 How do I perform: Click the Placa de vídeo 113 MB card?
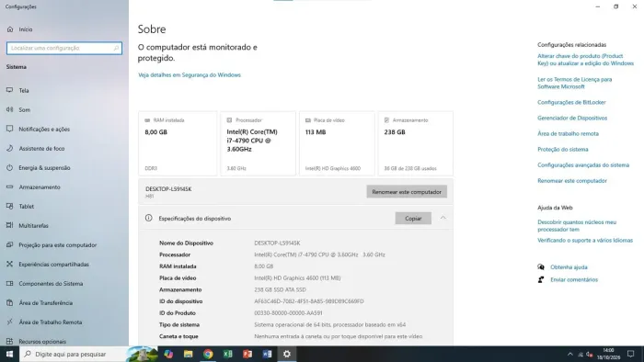pyautogui.click(x=337, y=143)
